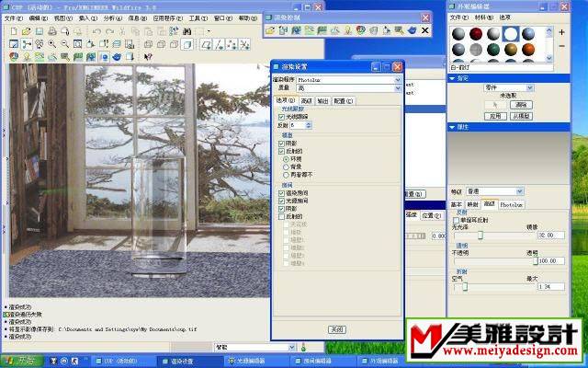Screen dimensions: 588x368
Task: Click the Refit view icon
Action: click(x=77, y=44)
